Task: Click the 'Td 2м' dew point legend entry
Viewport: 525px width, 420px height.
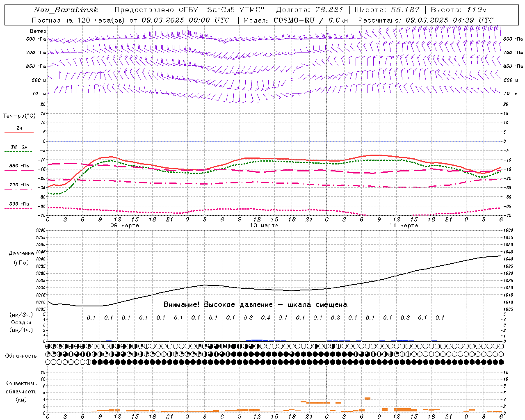Action: (x=19, y=146)
